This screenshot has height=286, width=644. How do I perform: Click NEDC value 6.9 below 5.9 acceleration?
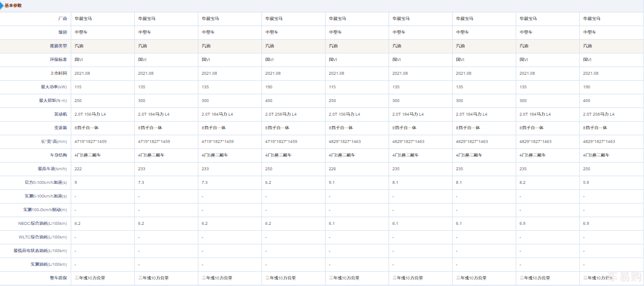[x=586, y=223]
